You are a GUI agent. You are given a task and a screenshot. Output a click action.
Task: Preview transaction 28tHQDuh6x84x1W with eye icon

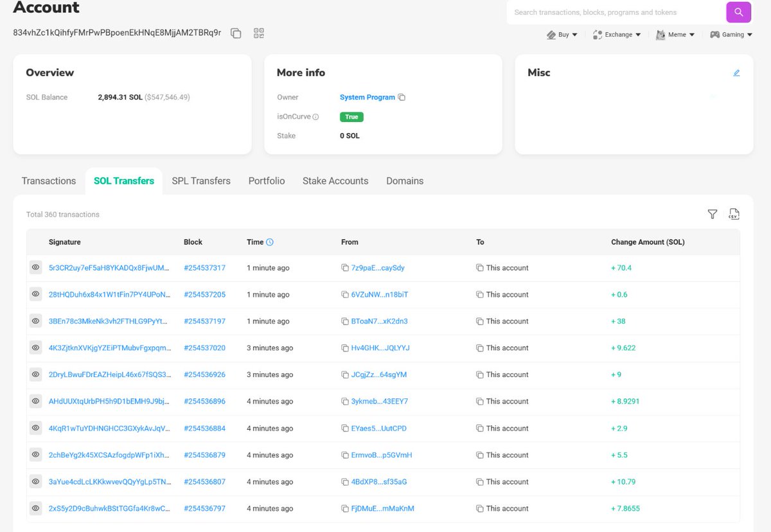[x=36, y=294]
